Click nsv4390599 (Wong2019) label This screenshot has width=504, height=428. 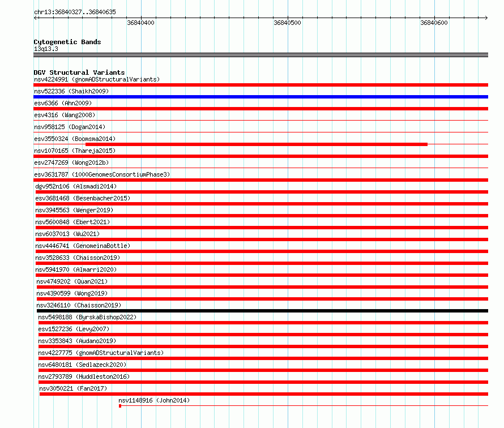pos(72,293)
